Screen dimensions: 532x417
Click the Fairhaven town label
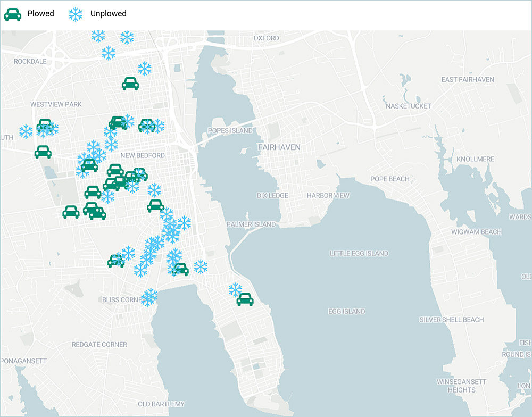tap(279, 147)
